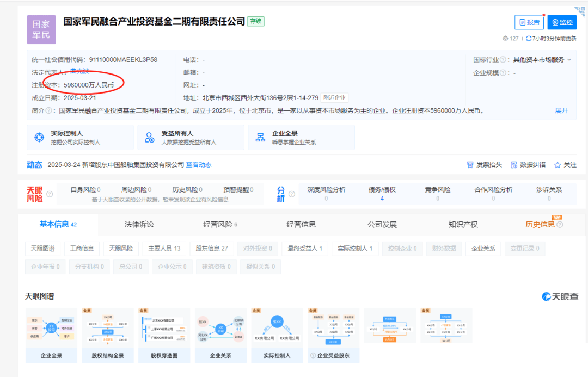Switch to the 公司发展 tab

pyautogui.click(x=382, y=225)
